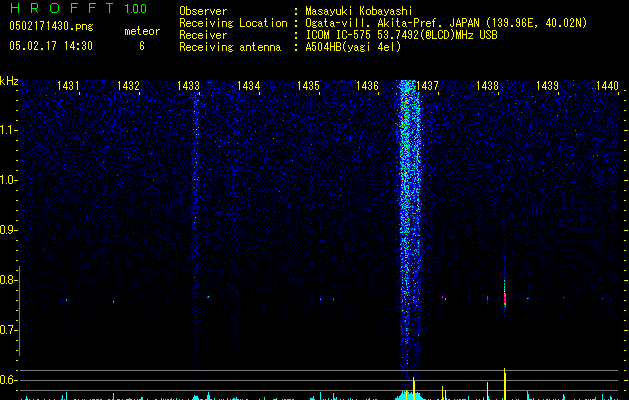
Task: Click the 1433 time marker
Action: (x=188, y=86)
